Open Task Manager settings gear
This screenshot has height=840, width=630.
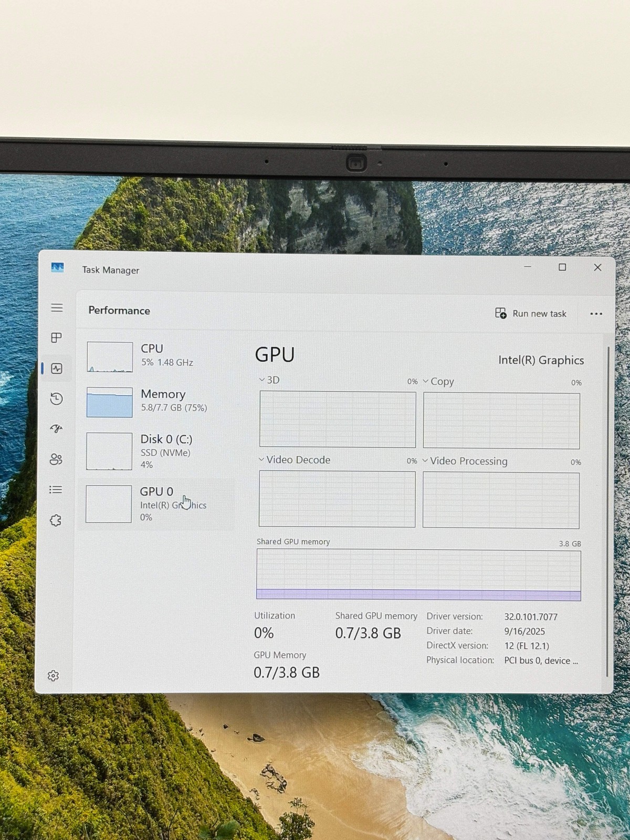click(x=53, y=676)
